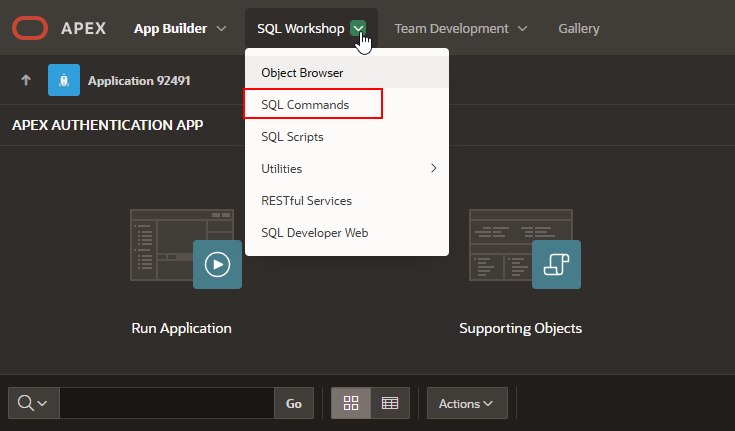Open the SQL Workshop tab

[x=300, y=29]
